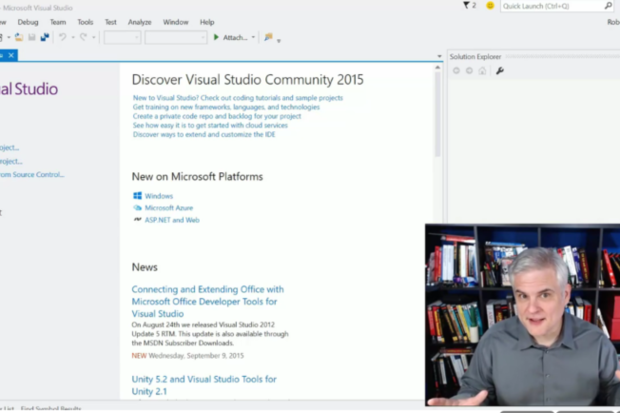This screenshot has height=413, width=620.
Task: Open the Test menu
Action: [110, 22]
